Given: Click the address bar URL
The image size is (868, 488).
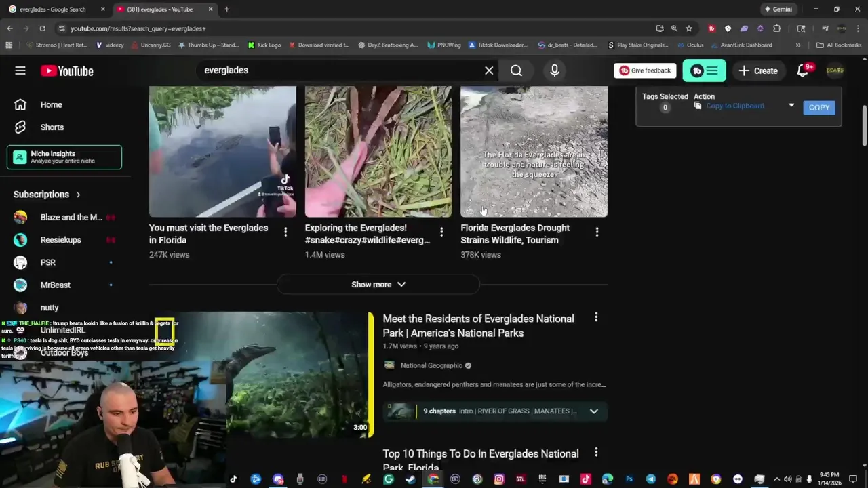Looking at the screenshot, I should click(x=138, y=28).
